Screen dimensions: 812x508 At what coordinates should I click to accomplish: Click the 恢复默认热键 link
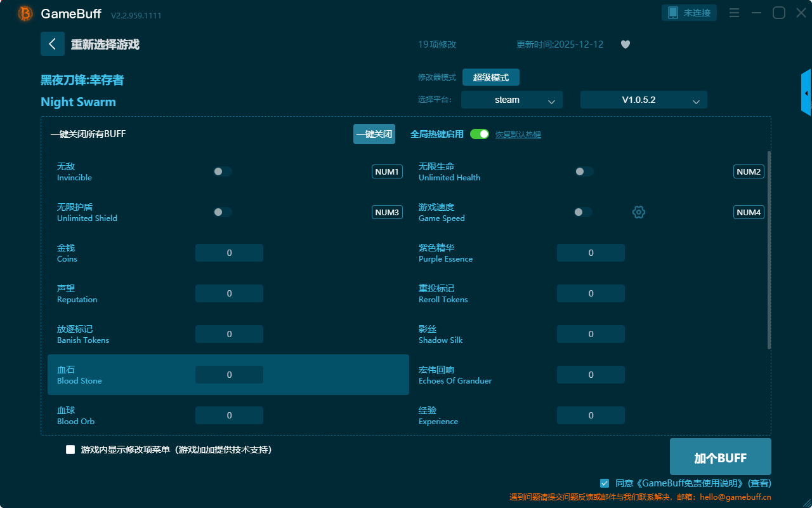[x=518, y=135]
